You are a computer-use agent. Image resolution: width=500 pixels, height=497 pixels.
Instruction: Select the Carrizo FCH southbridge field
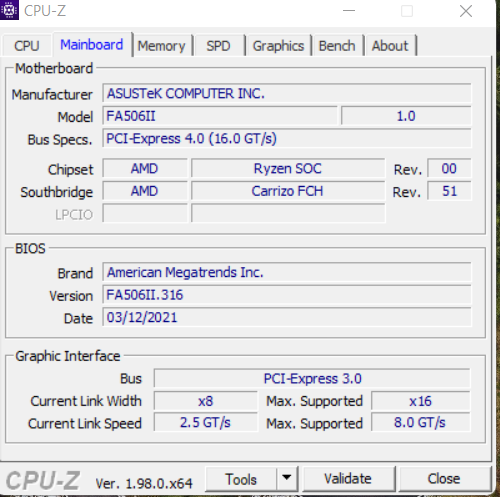288,191
